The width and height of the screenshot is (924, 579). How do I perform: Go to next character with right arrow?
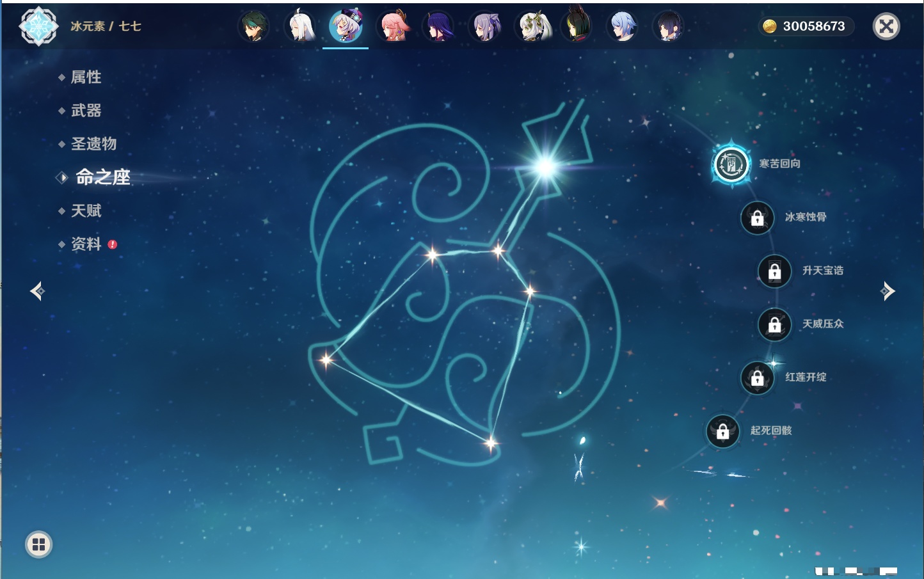click(x=888, y=291)
